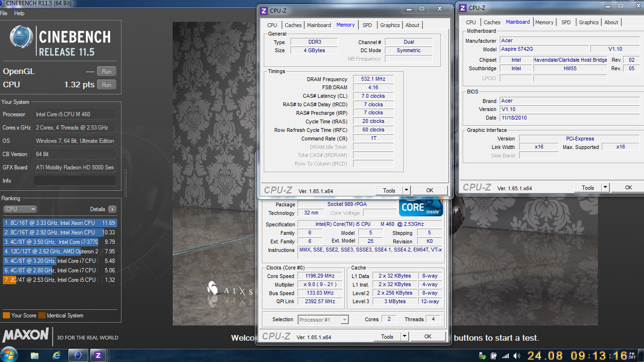Switch to CPU tab in CPU-Z Mainboard window
This screenshot has height=362, width=644.
point(471,22)
